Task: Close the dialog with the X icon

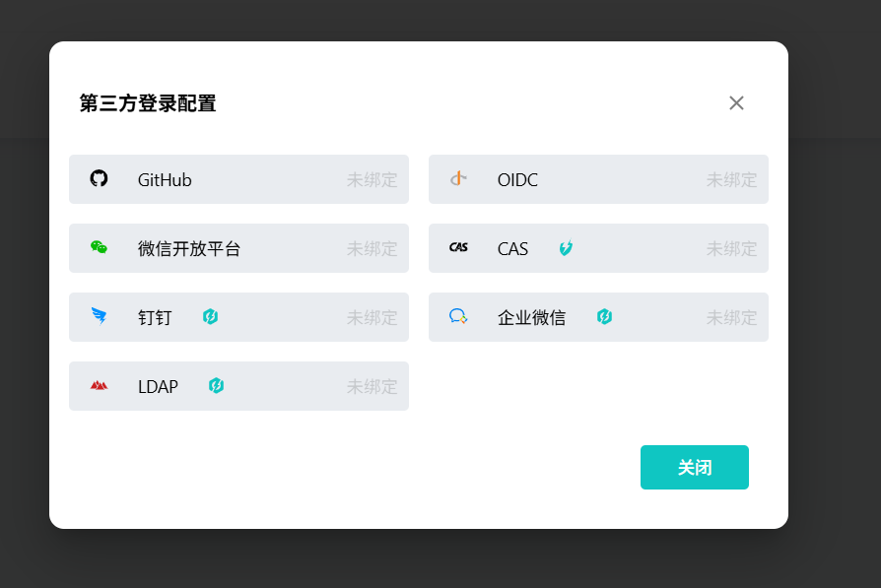Action: pyautogui.click(x=736, y=102)
